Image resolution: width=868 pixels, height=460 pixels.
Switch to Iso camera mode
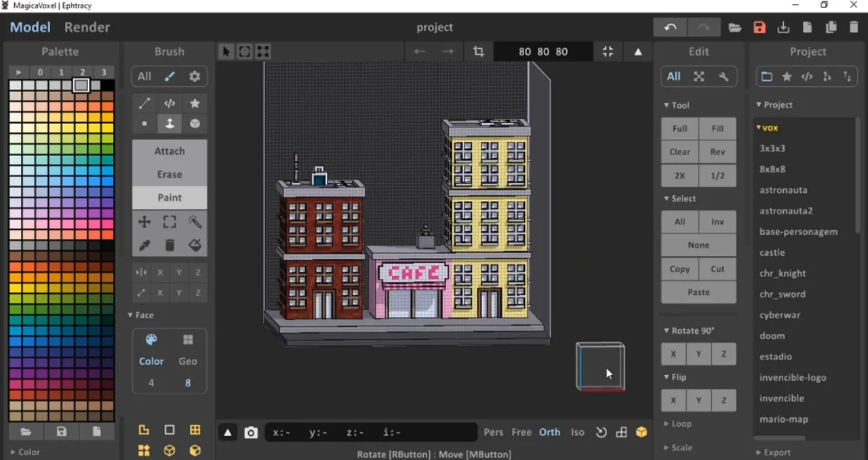point(578,432)
